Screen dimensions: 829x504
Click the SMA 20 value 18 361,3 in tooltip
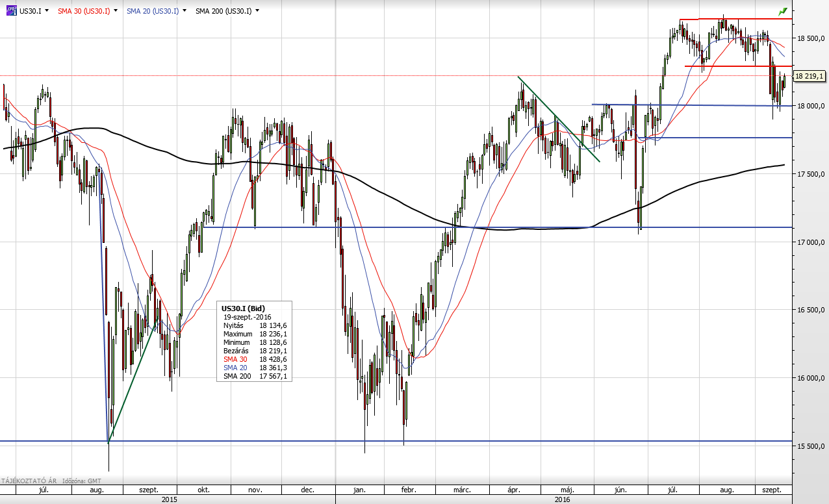click(x=274, y=368)
